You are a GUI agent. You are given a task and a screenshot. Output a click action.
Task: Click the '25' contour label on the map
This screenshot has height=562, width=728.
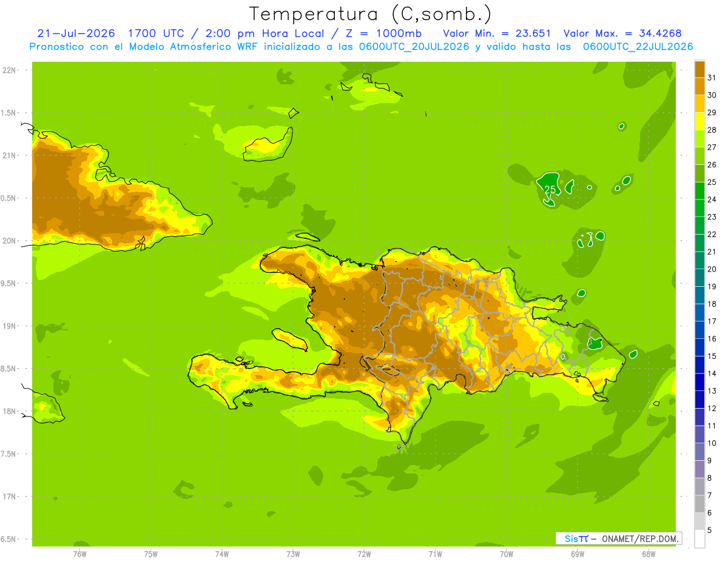coord(550,190)
